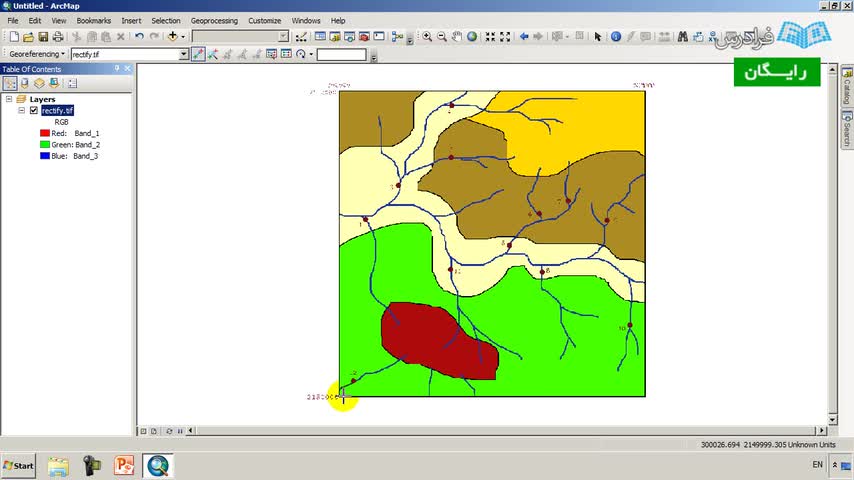Activate the Identify tool

pyautogui.click(x=616, y=37)
